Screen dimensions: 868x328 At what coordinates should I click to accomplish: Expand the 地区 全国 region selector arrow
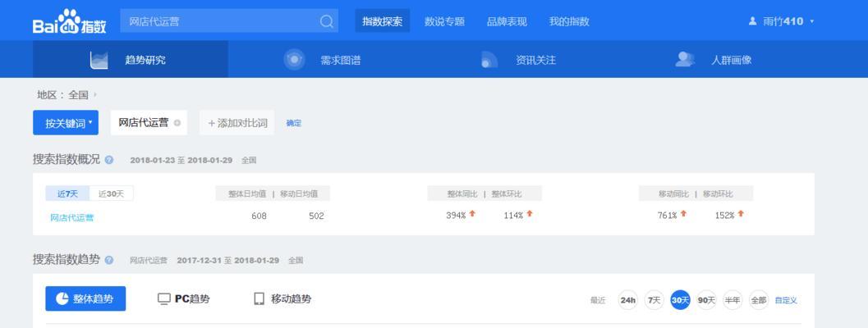click(95, 94)
